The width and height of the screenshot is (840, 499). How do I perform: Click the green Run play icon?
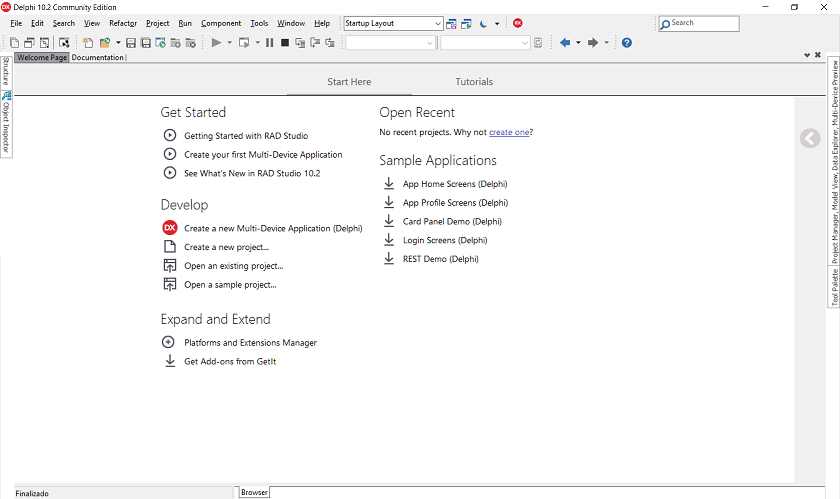click(x=216, y=42)
